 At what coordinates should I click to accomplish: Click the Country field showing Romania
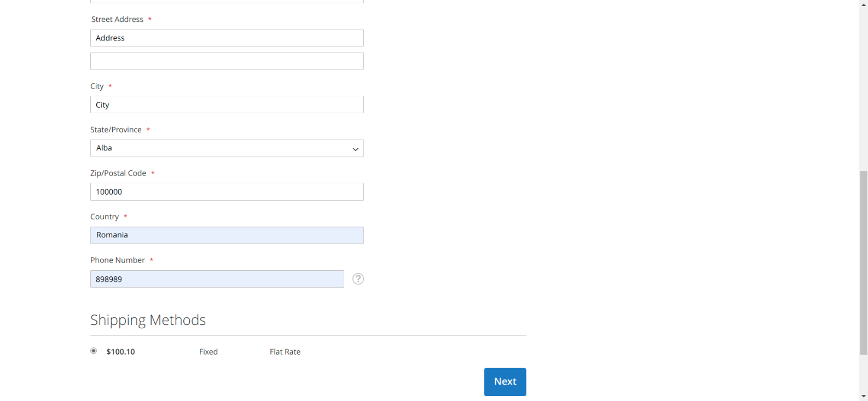[x=227, y=235]
